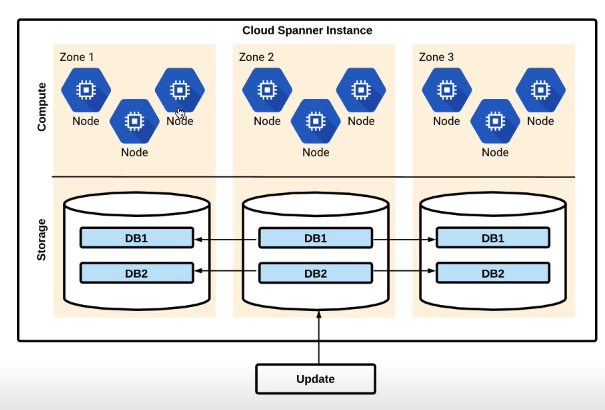Screen dimensions: 605x410
Task: Click the vertical 'Compute' label
Action: [x=42, y=107]
